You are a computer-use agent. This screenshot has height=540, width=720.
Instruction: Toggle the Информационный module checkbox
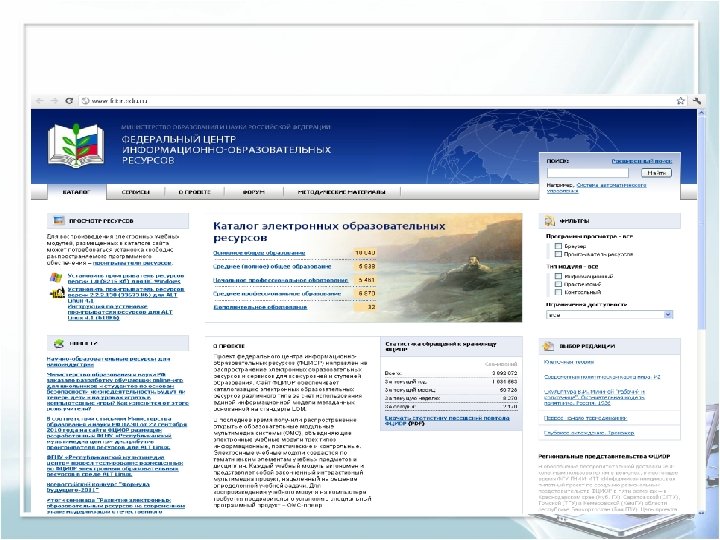558,276
